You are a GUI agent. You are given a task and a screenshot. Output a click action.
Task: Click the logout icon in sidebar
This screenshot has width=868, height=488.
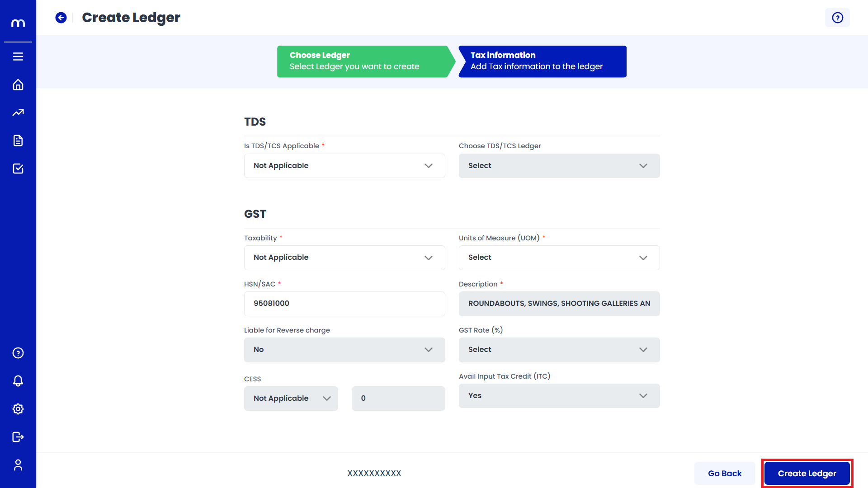point(18,437)
